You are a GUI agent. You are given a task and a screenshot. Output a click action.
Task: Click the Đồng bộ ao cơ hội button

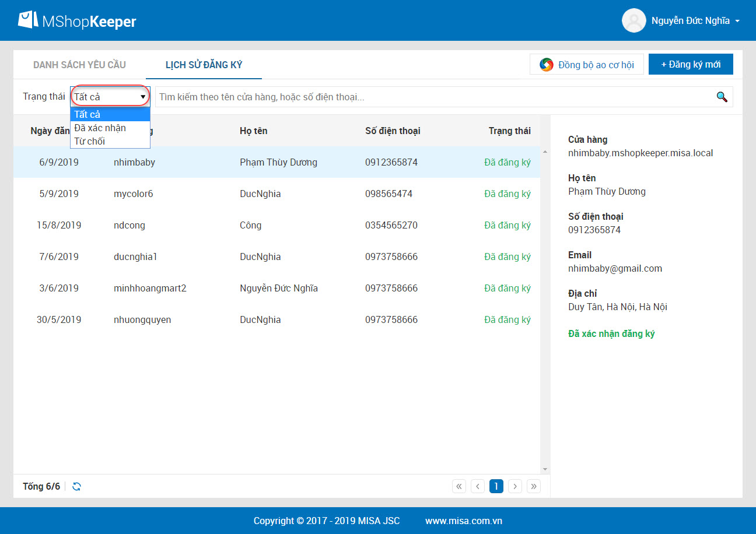[587, 65]
